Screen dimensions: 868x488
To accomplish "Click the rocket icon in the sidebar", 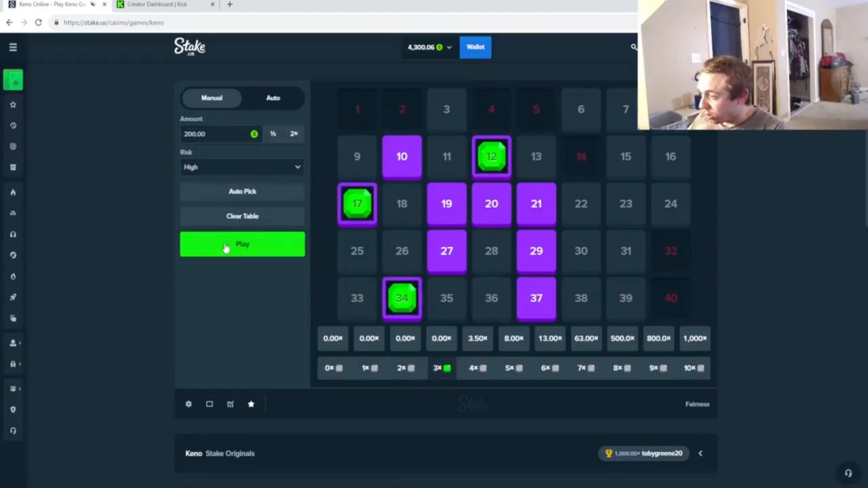I will 13,297.
